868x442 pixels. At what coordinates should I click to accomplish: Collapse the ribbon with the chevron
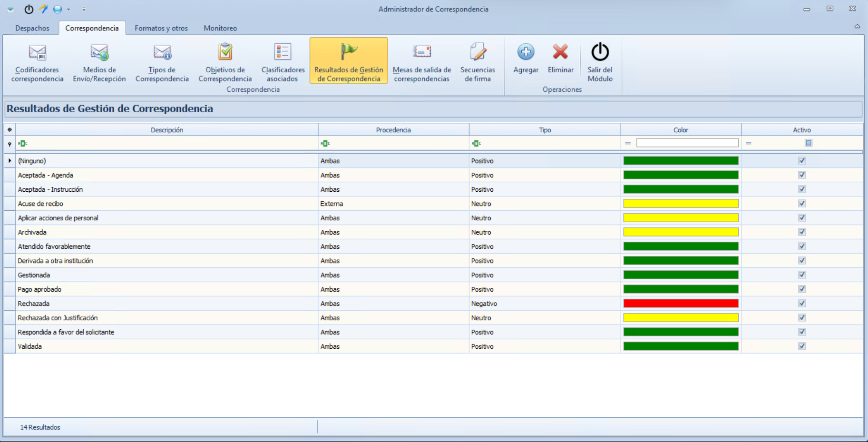pos(858,27)
